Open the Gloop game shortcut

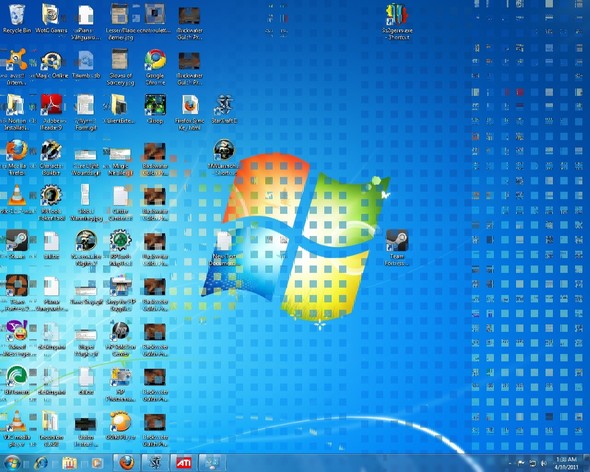click(x=155, y=110)
